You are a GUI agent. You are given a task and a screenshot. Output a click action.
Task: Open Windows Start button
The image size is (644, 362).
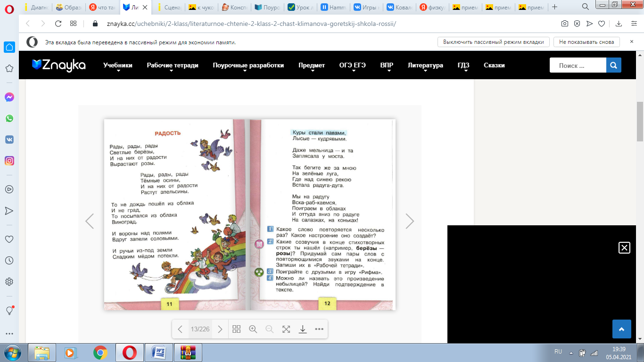point(13,352)
